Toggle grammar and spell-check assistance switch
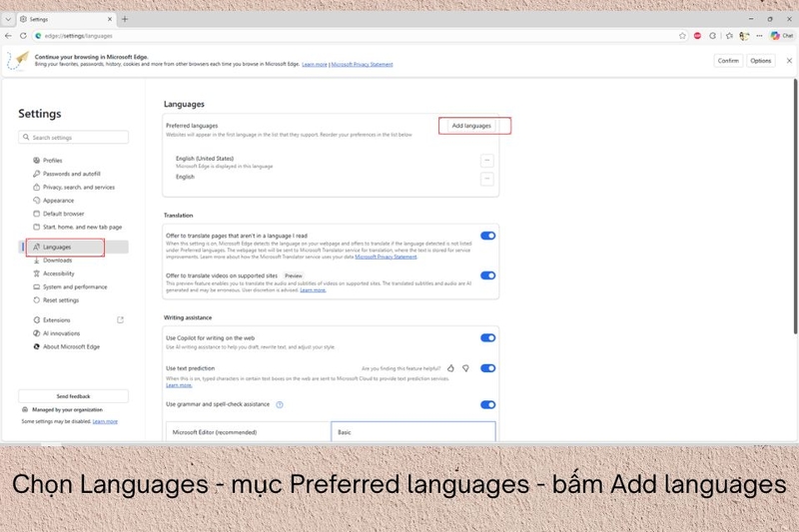799x532 pixels. 487,404
